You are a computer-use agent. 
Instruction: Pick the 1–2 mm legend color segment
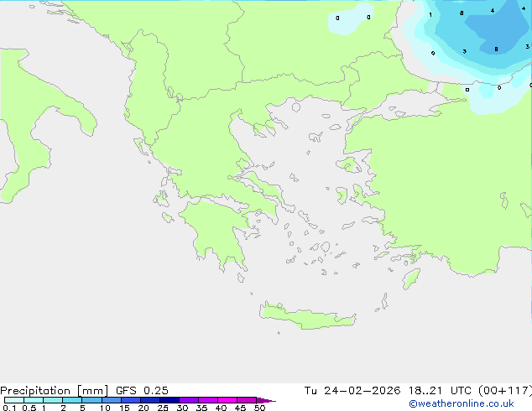[53, 400]
